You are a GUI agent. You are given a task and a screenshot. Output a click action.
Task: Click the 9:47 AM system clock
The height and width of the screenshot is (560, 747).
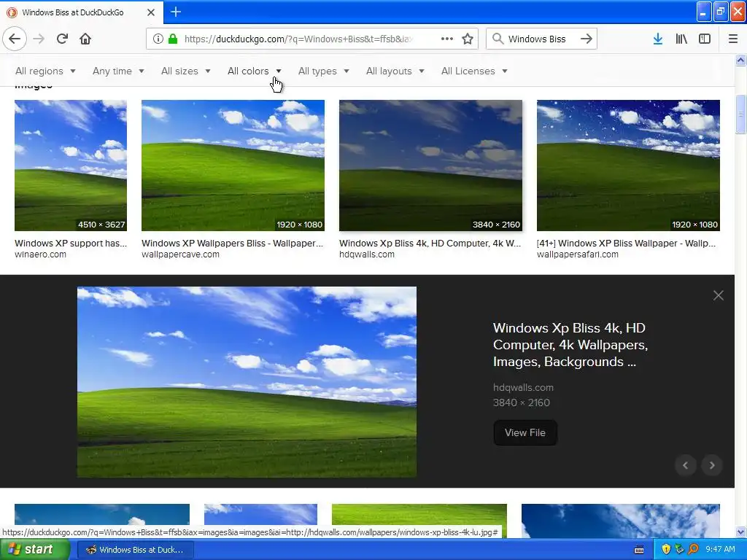[720, 549]
